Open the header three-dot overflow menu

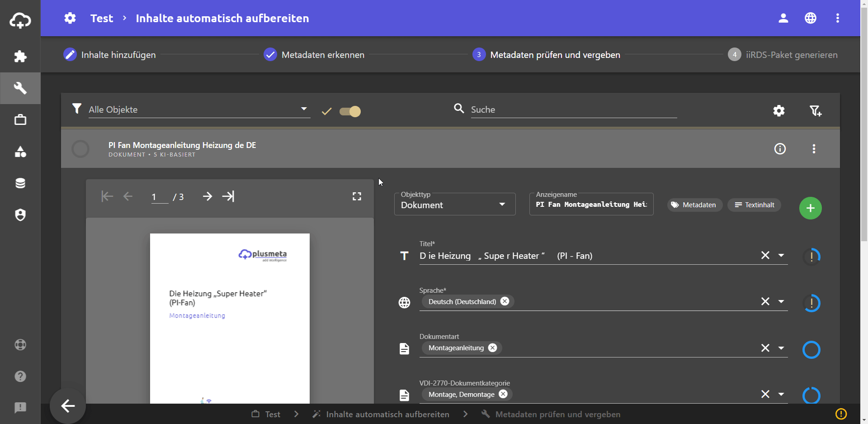838,18
